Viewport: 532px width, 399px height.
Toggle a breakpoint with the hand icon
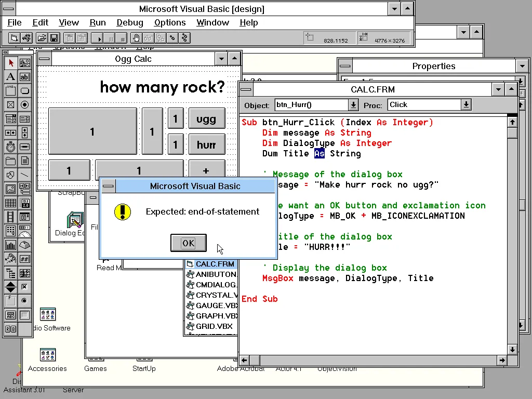(x=136, y=37)
